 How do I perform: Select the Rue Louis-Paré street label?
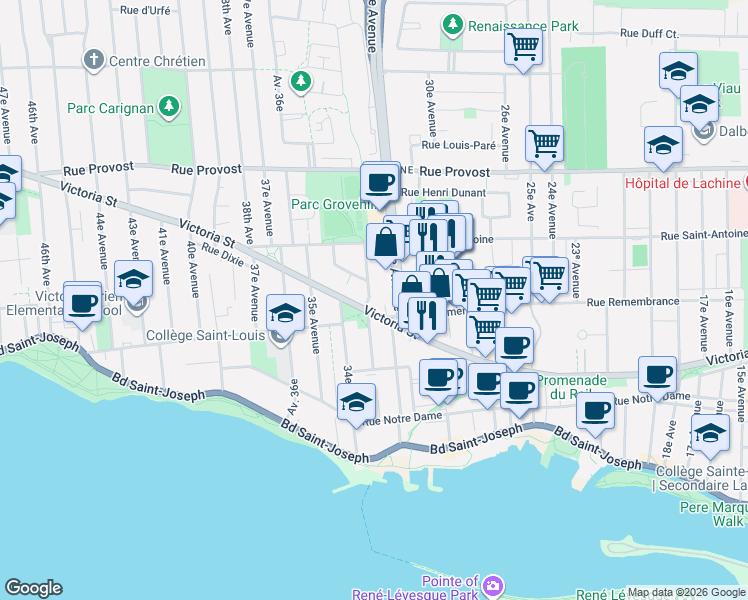click(x=458, y=145)
